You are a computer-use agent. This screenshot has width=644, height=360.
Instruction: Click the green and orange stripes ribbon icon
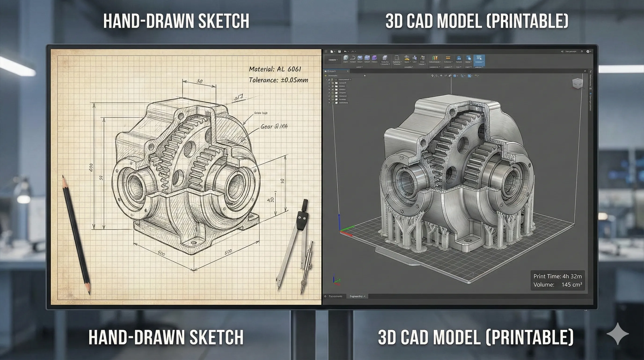coord(435,58)
